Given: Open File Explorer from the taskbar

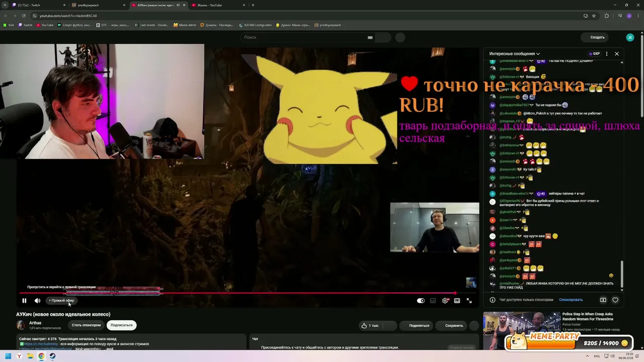Looking at the screenshot, I should [30, 356].
